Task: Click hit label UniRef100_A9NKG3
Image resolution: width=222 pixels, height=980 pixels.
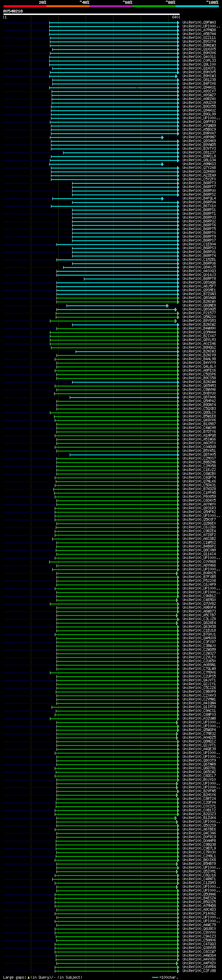Action: point(199,164)
